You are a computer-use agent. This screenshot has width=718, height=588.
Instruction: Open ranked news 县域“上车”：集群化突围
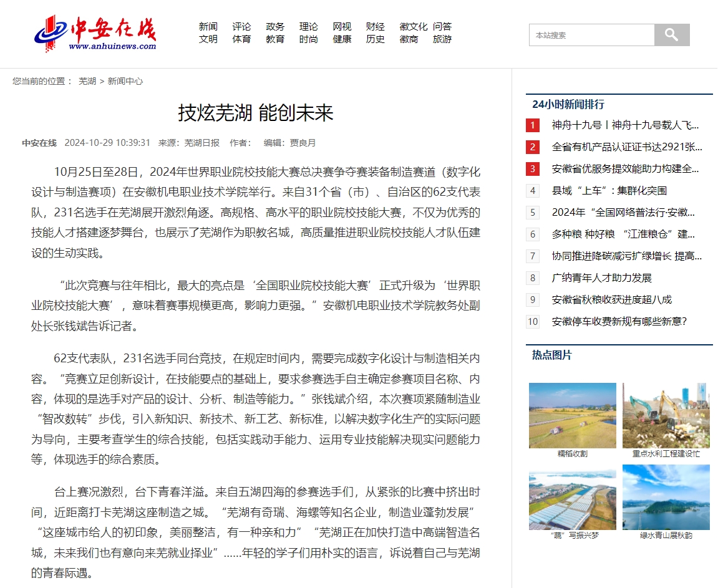tap(609, 191)
